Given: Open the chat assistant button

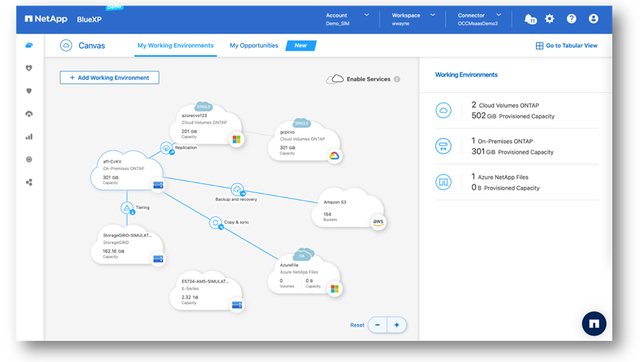Looking at the screenshot, I should point(594,324).
